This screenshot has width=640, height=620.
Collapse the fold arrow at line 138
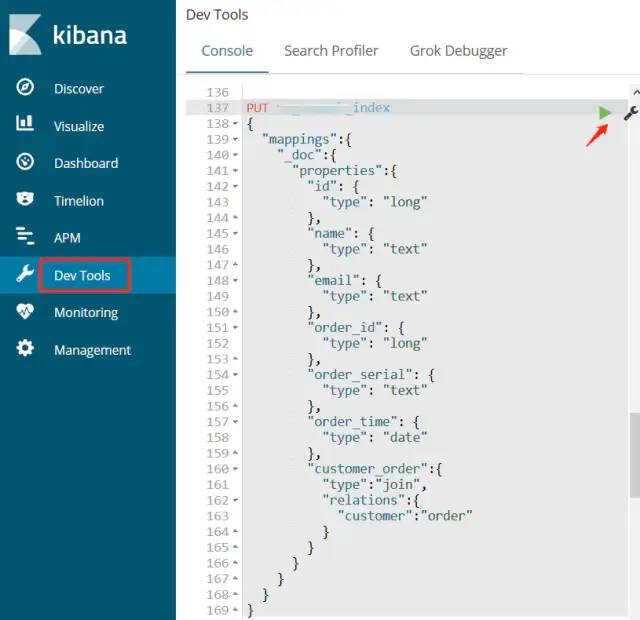(x=236, y=124)
